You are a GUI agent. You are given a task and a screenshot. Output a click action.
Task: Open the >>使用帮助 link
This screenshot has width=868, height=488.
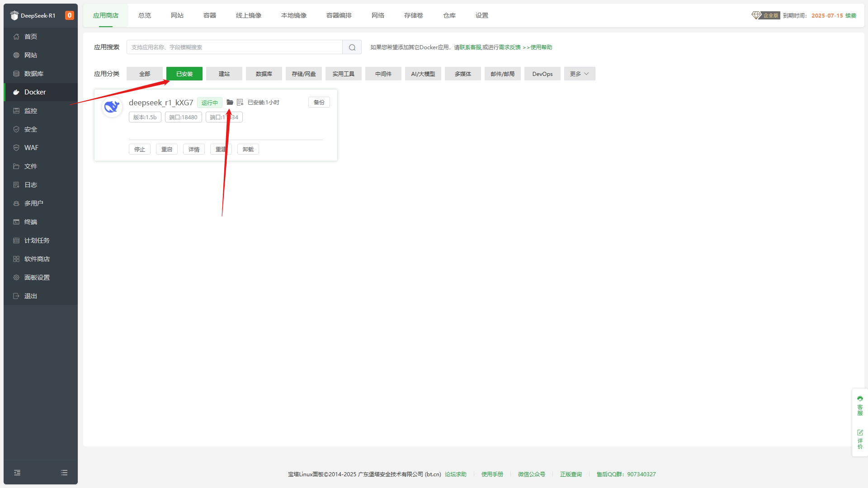(538, 47)
